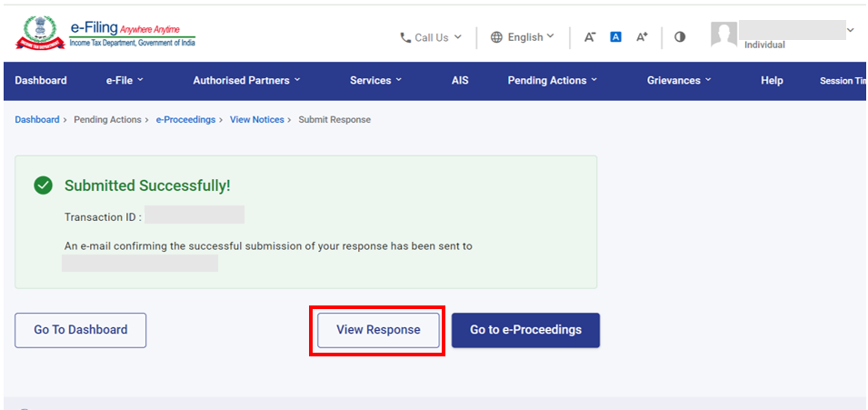Click the globe language icon

[x=496, y=37]
